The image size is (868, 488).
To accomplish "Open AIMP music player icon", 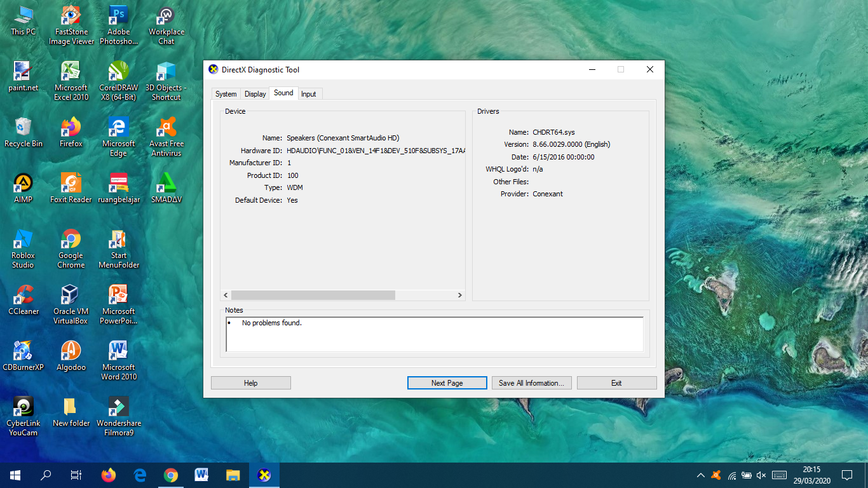I will [x=24, y=188].
